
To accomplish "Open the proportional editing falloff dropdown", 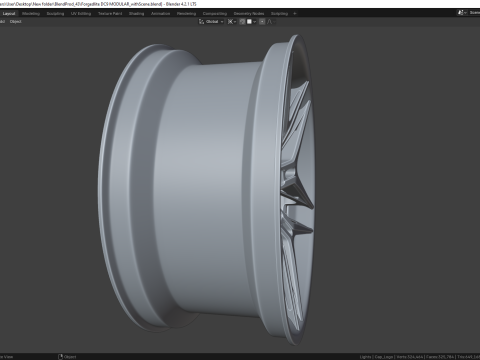I will point(271,22).
